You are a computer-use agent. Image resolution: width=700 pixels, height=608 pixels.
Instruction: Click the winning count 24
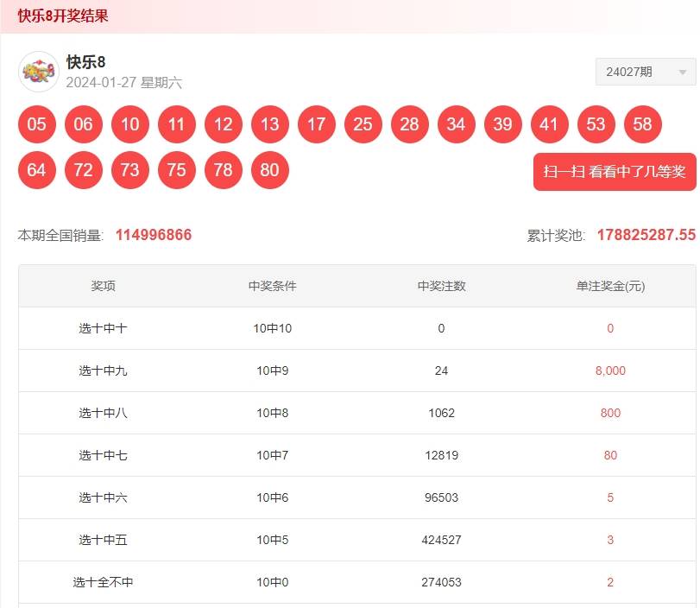[442, 370]
